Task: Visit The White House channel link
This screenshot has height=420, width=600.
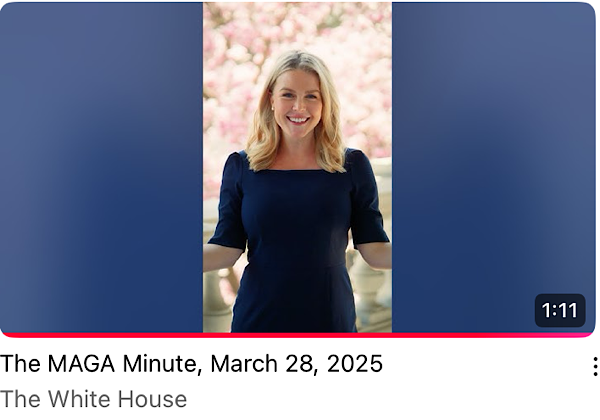Action: [x=94, y=399]
